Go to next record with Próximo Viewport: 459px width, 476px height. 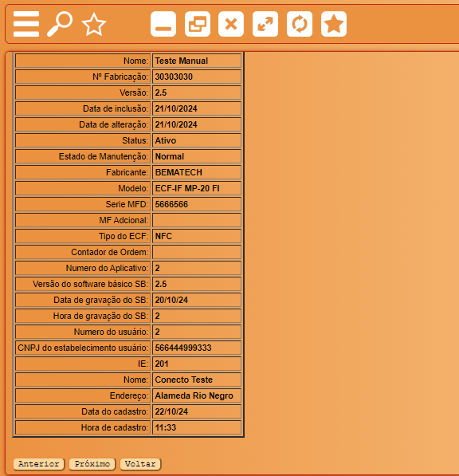92,464
